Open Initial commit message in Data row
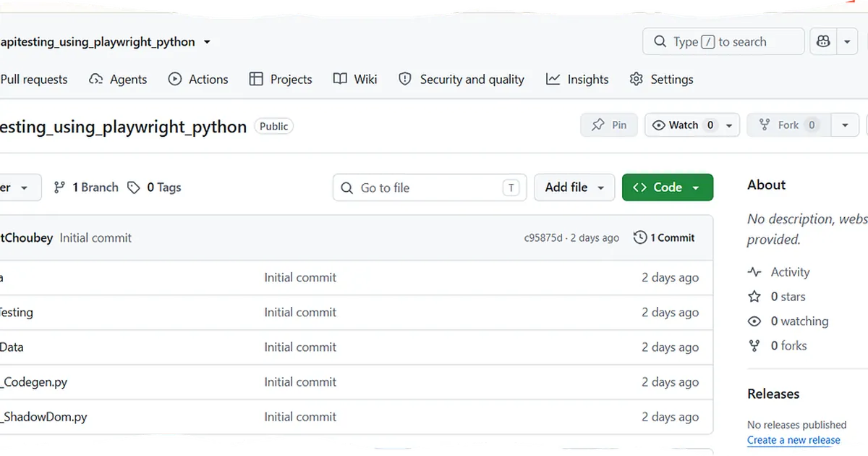Viewport: 868px width, 456px height. [x=300, y=347]
